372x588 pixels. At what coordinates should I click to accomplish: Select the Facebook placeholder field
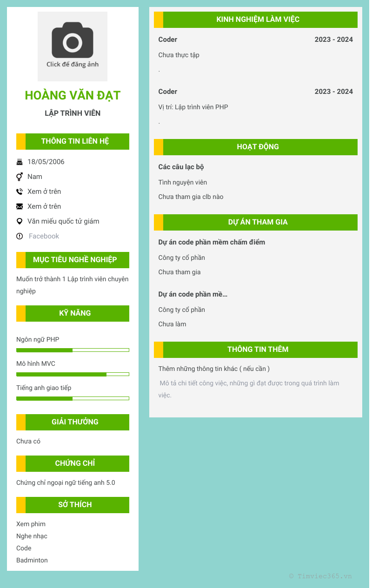click(44, 236)
